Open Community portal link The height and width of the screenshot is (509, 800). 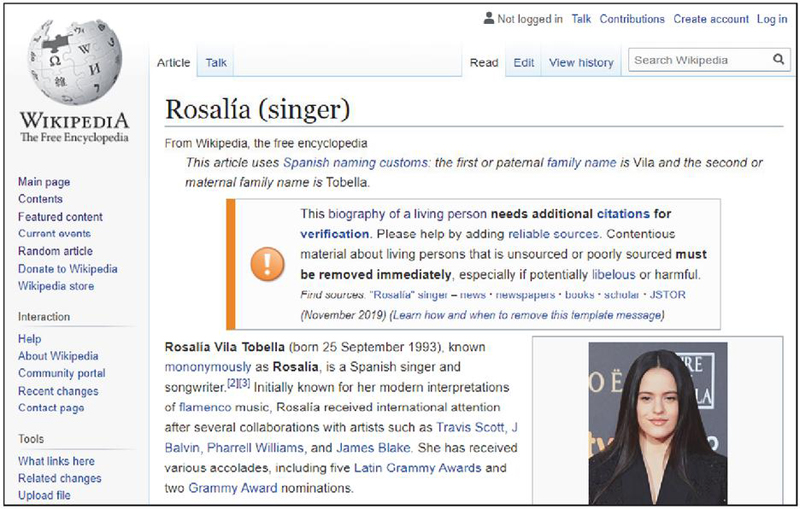click(x=62, y=373)
